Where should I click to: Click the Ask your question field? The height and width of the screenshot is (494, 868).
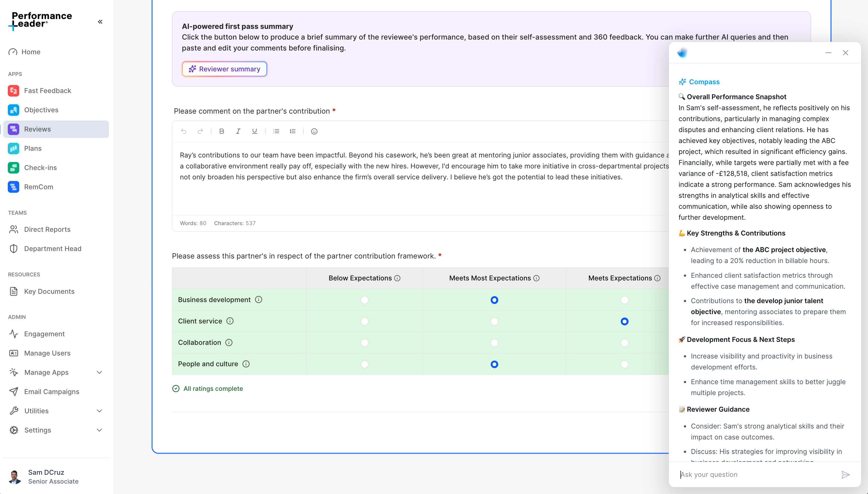point(757,475)
